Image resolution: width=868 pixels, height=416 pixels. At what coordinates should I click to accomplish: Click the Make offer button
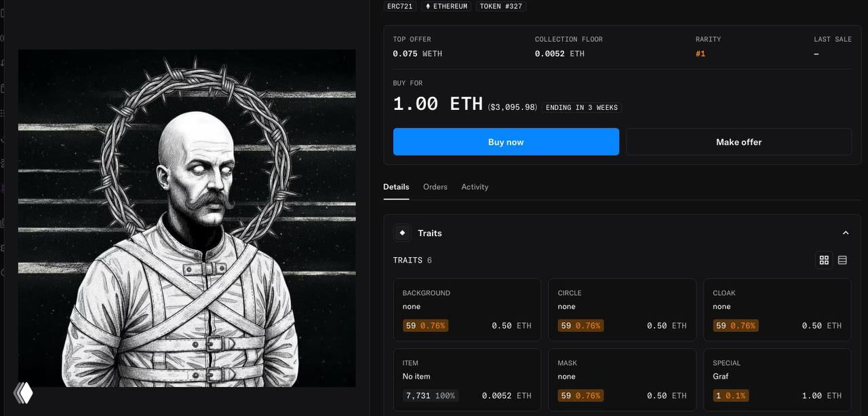[738, 142]
